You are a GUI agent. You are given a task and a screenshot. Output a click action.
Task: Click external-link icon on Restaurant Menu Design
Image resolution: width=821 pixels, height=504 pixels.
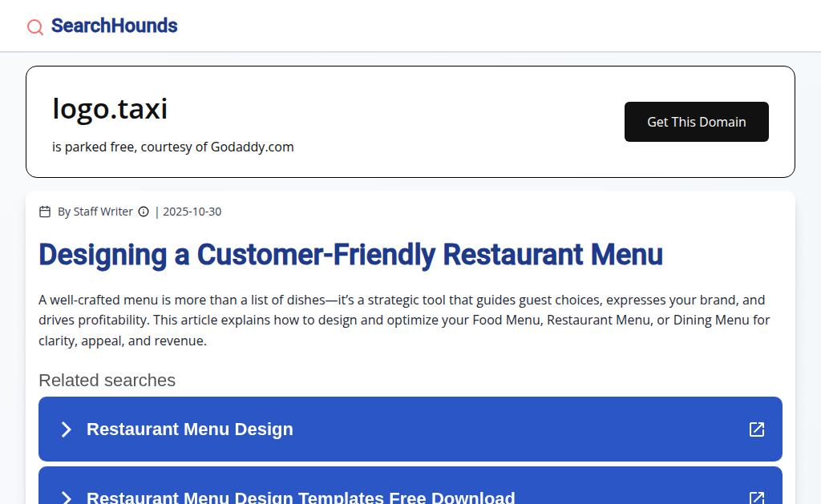point(757,429)
